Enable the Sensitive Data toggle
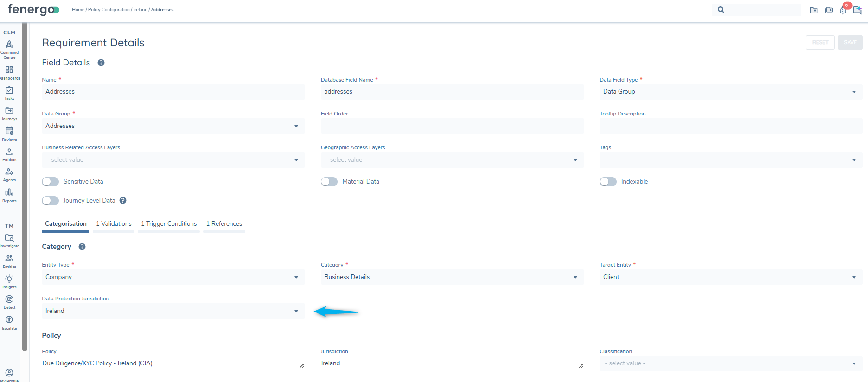Image resolution: width=868 pixels, height=382 pixels. coord(51,182)
